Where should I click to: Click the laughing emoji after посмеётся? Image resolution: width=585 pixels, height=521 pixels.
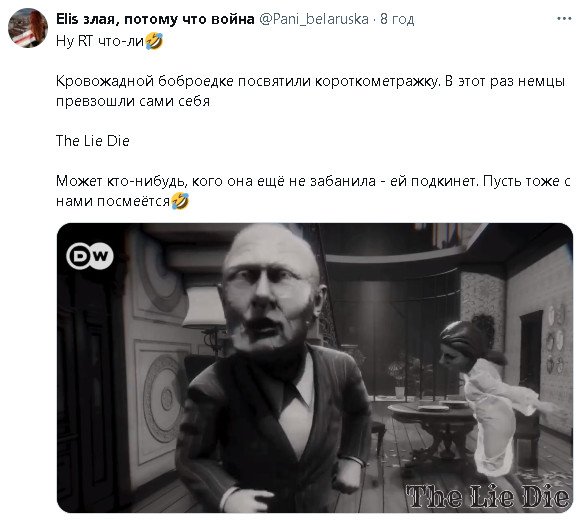(x=180, y=202)
